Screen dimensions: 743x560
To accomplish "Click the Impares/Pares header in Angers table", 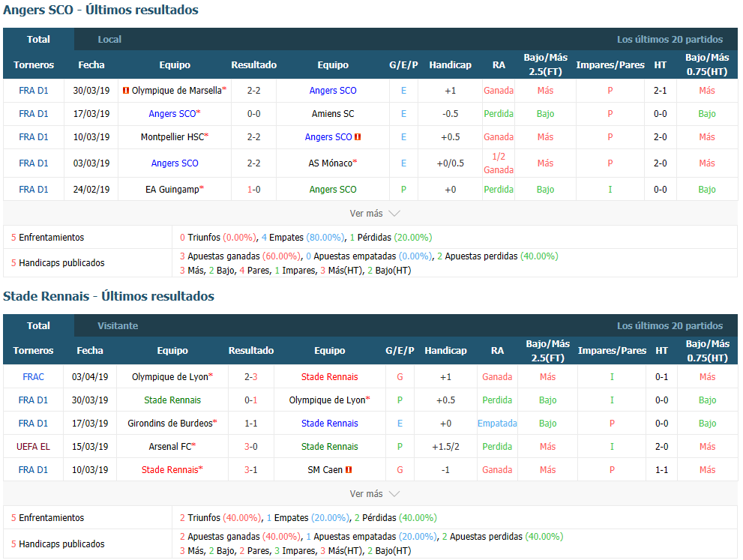I will click(610, 65).
